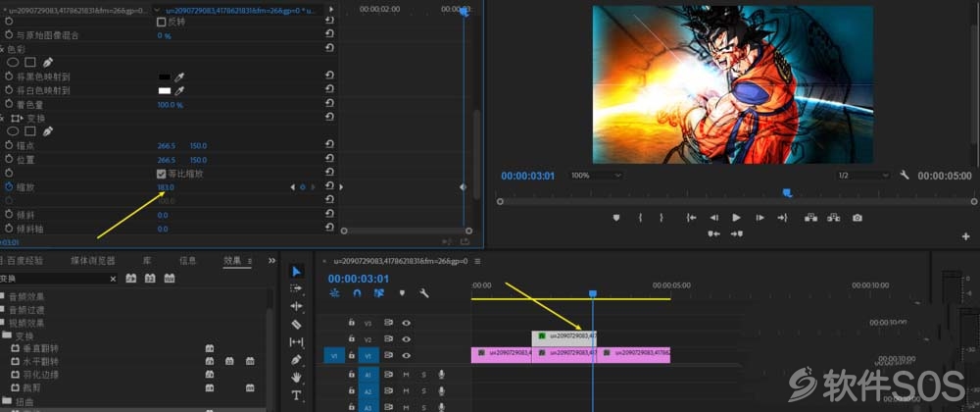The width and height of the screenshot is (980, 412).
Task: Open the 100% zoom level dropdown
Action: tap(594, 176)
